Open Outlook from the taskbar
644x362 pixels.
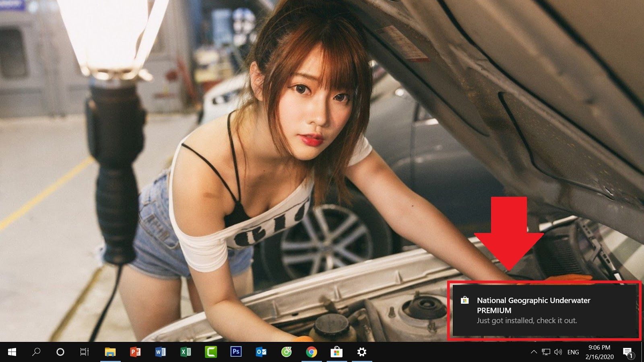(261, 352)
